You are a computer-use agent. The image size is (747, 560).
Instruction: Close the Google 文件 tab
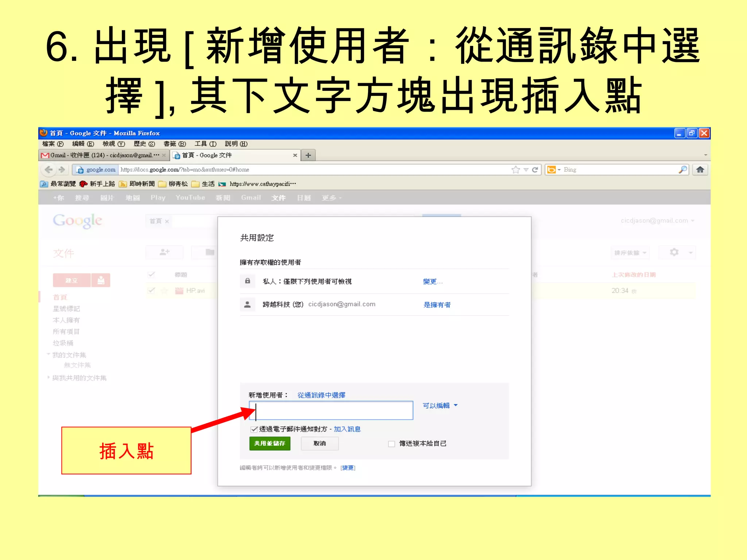point(295,155)
